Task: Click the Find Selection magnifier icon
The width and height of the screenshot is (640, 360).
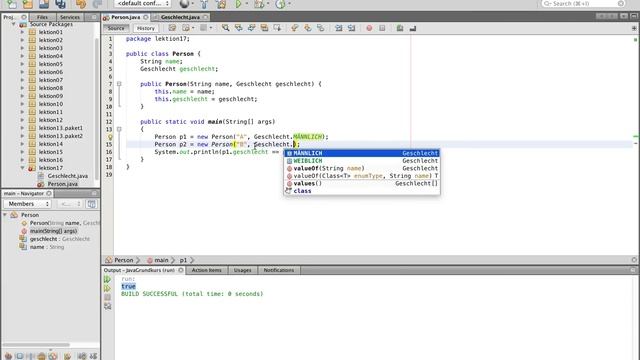Action: pos(225,28)
